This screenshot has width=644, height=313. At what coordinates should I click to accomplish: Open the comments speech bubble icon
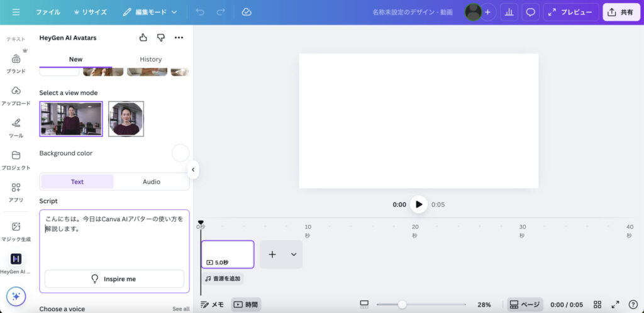pos(531,12)
